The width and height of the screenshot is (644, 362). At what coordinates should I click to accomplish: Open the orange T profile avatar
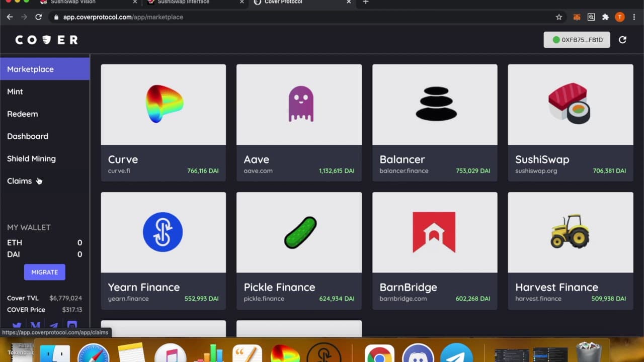(x=620, y=17)
